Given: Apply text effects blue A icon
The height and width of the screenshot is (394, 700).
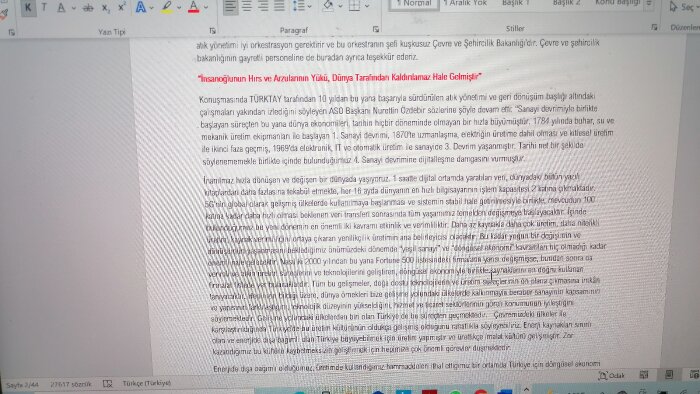Looking at the screenshot, I should [141, 8].
